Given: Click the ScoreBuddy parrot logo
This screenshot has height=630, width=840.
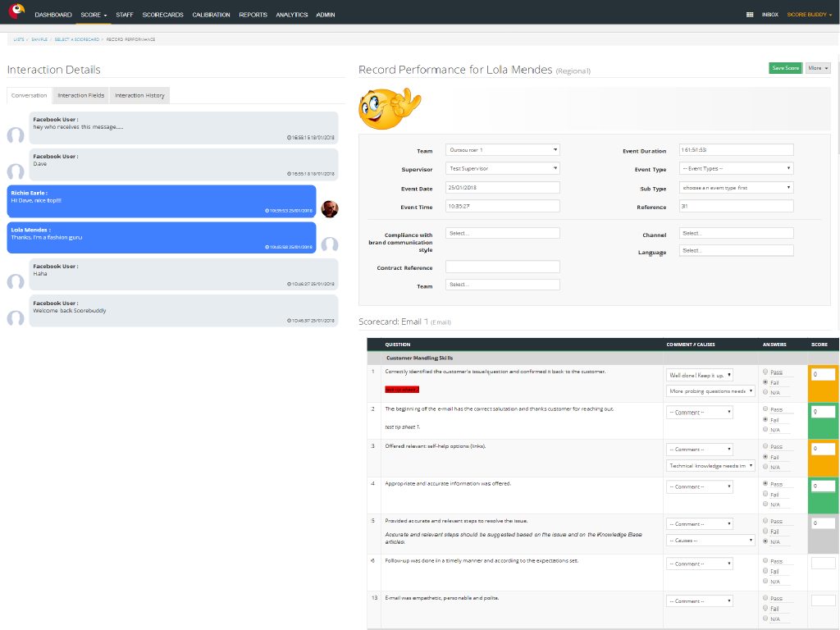Looking at the screenshot, I should [x=16, y=11].
